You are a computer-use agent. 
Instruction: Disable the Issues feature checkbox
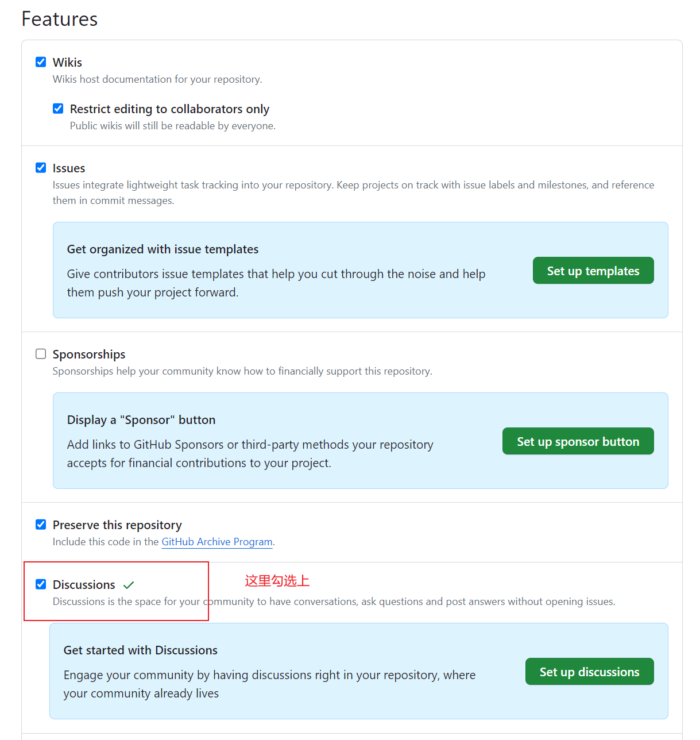click(41, 168)
